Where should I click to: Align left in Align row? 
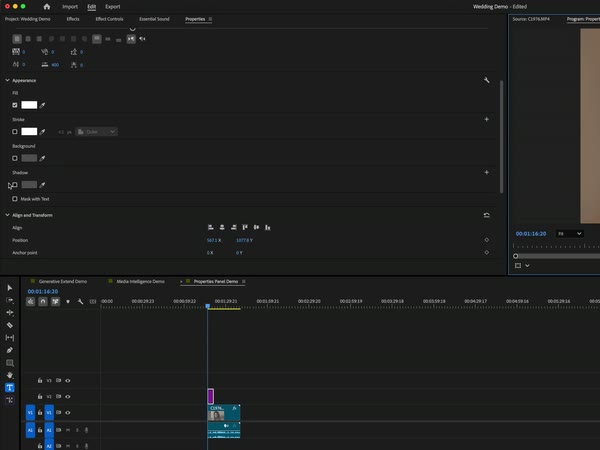coord(210,227)
